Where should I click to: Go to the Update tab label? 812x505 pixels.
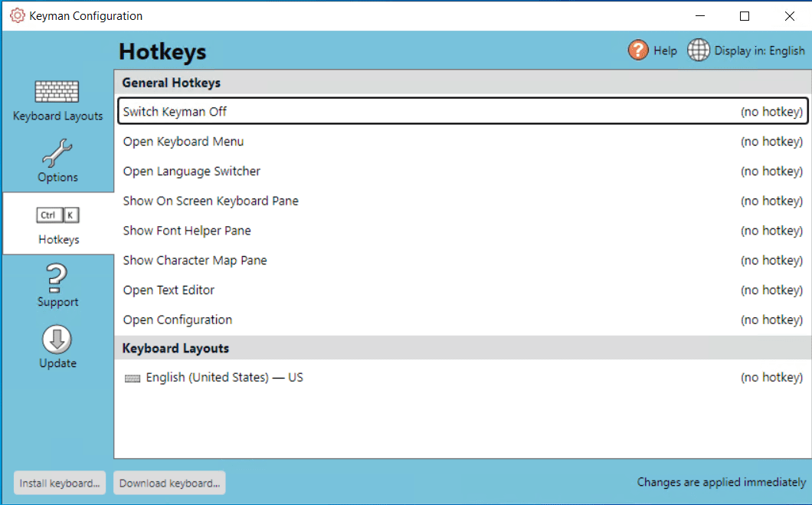click(x=57, y=363)
